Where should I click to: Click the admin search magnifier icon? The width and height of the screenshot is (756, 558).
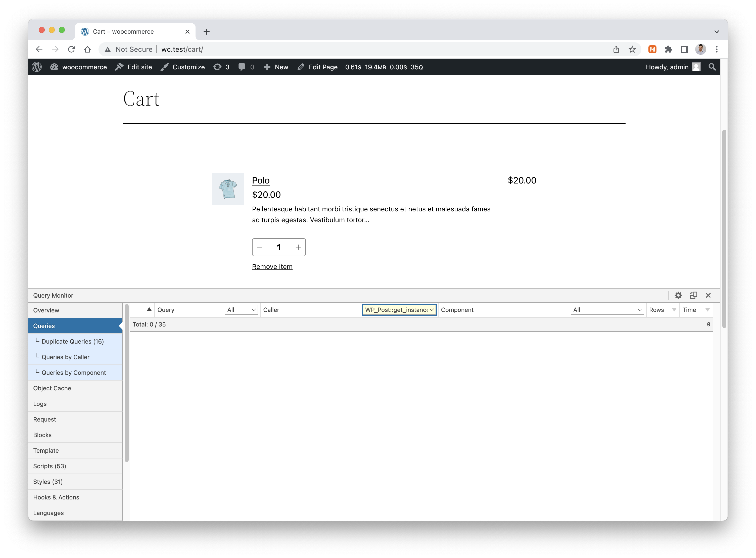712,67
